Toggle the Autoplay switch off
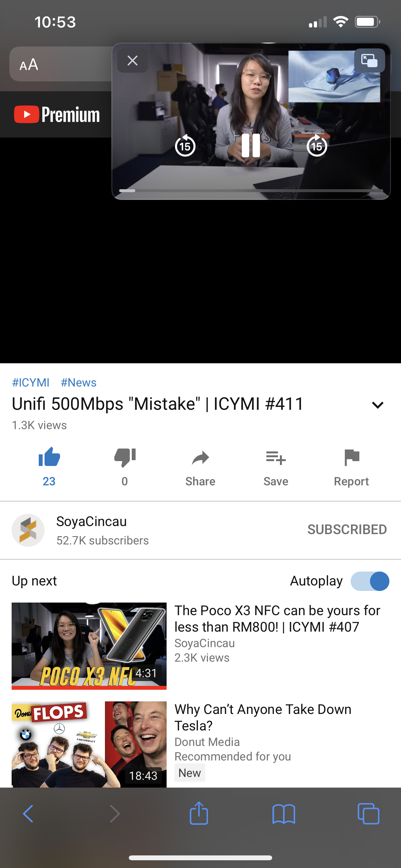 coord(370,581)
